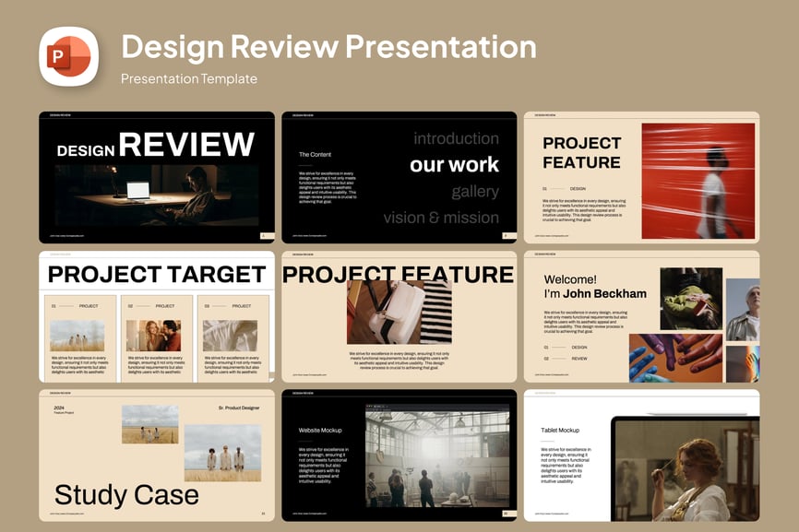
Task: Select the second project card with couple photo
Action: pyautogui.click(x=153, y=337)
